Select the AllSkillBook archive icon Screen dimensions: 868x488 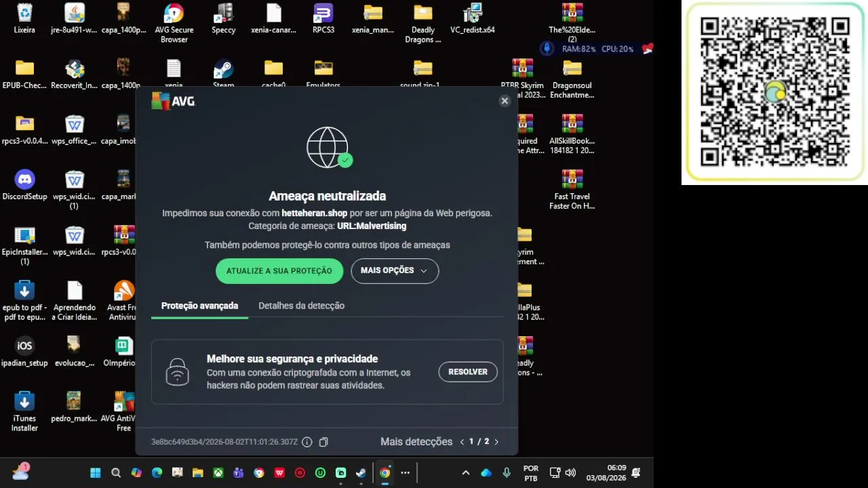pyautogui.click(x=572, y=134)
